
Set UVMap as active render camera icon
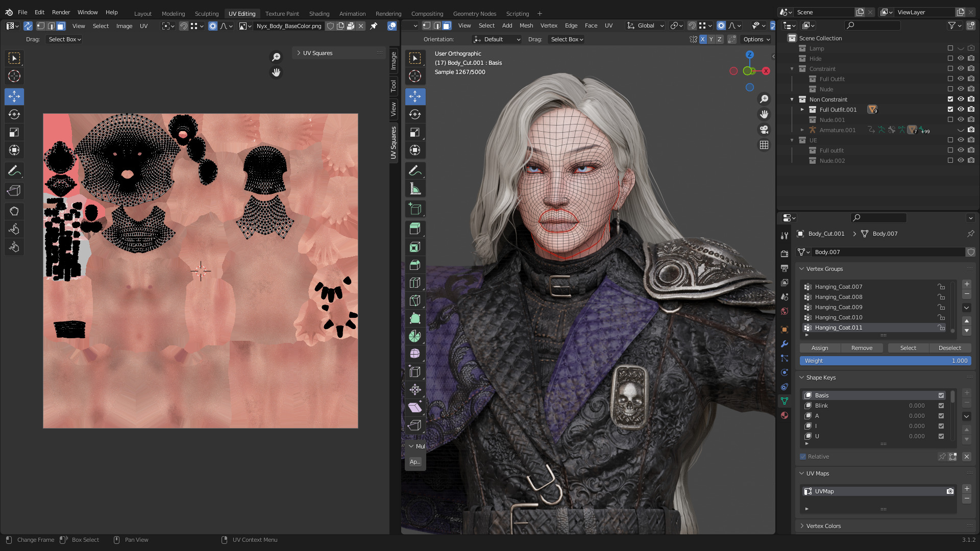click(x=950, y=491)
